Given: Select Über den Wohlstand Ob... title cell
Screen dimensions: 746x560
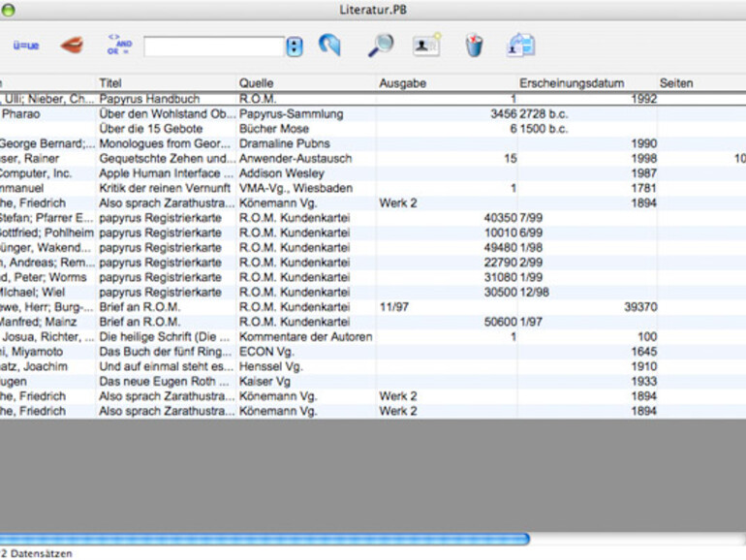Looking at the screenshot, I should 167,113.
